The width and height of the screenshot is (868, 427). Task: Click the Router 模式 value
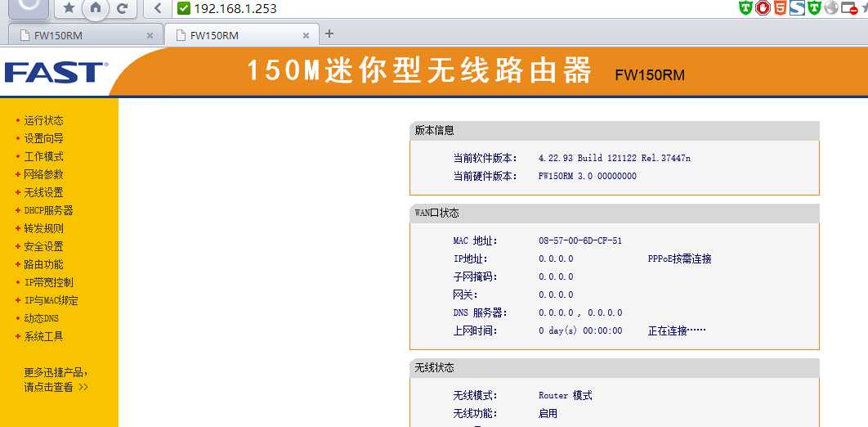tap(566, 395)
